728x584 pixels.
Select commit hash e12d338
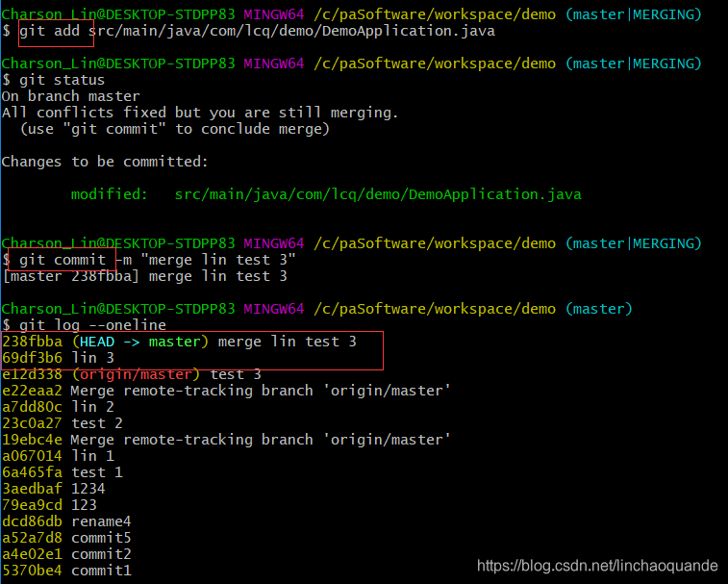32,374
